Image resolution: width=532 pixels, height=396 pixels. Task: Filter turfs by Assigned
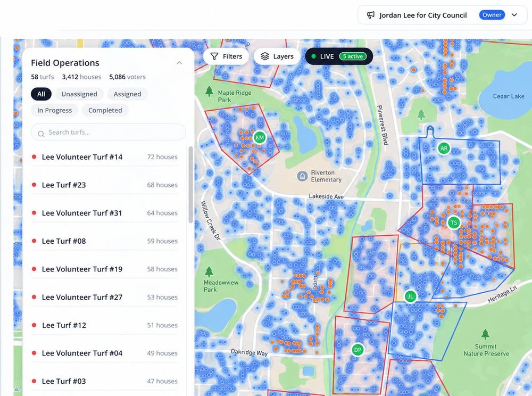click(x=127, y=94)
